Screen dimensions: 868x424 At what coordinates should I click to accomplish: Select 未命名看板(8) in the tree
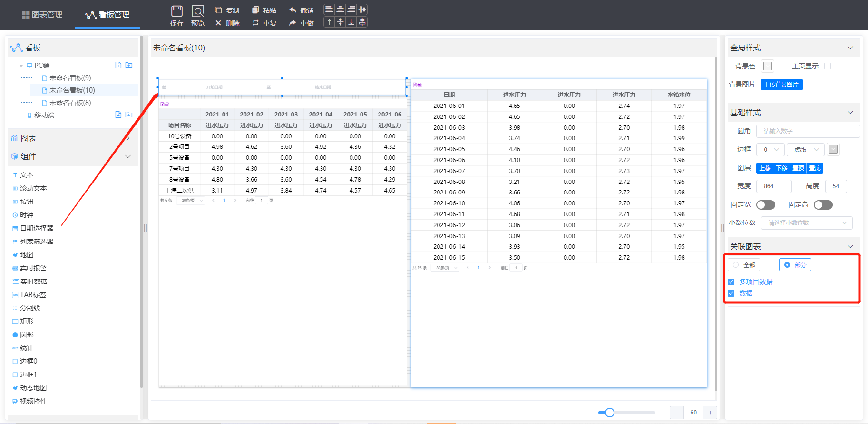coord(70,103)
